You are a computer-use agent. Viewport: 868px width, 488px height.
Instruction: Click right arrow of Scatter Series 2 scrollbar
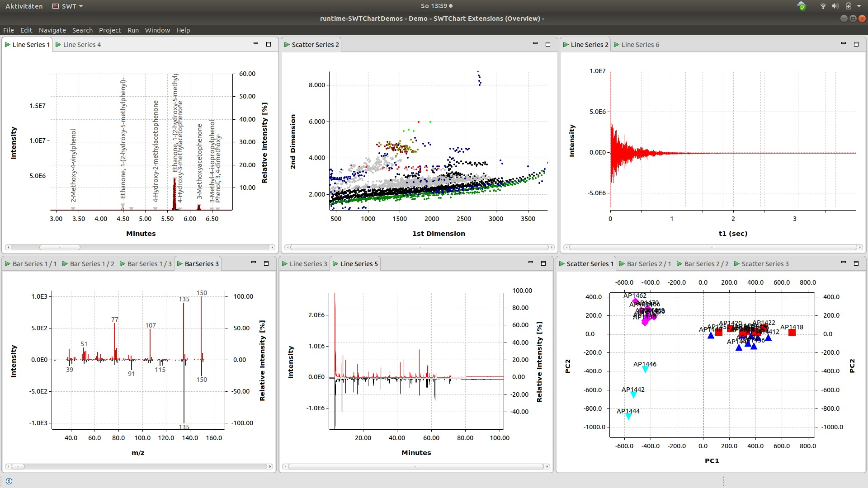click(552, 248)
